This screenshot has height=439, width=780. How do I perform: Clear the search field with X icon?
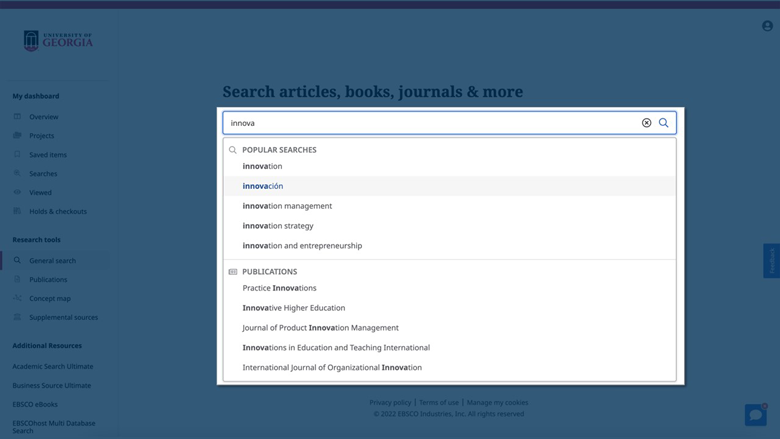click(646, 123)
